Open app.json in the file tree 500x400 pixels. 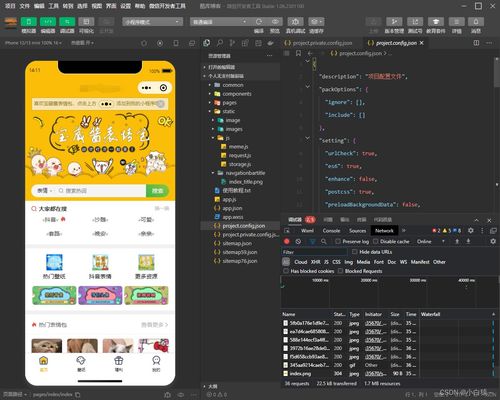[232, 208]
